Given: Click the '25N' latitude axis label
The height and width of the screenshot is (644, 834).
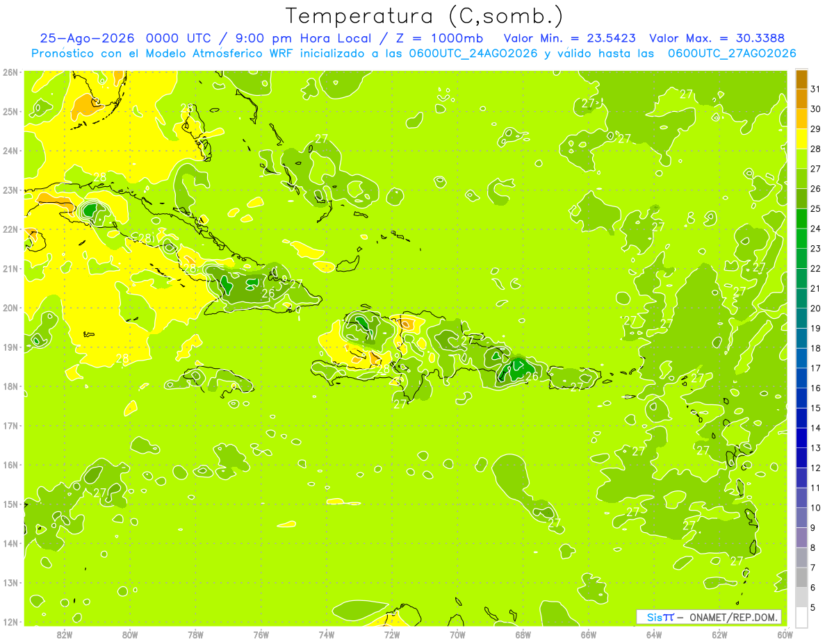Looking at the screenshot, I should 10,111.
